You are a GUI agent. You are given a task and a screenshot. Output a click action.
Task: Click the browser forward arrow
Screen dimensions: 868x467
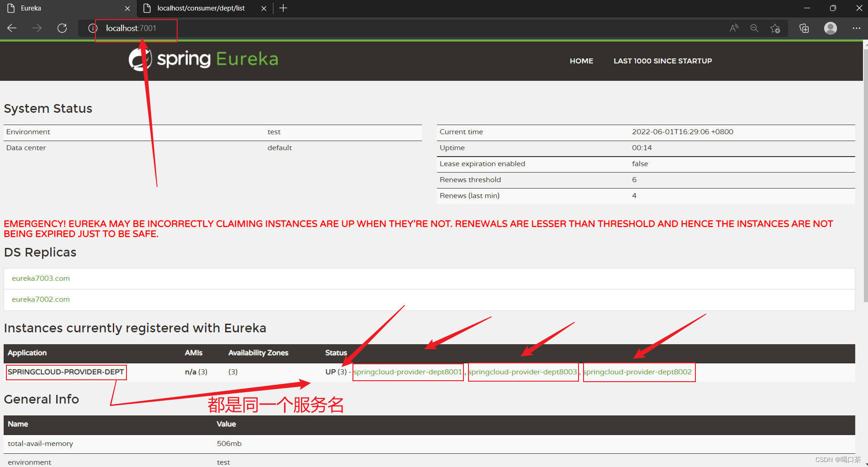(x=37, y=28)
